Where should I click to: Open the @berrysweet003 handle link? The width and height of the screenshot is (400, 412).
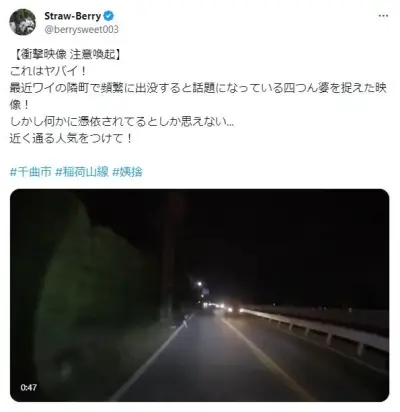pyautogui.click(x=81, y=30)
